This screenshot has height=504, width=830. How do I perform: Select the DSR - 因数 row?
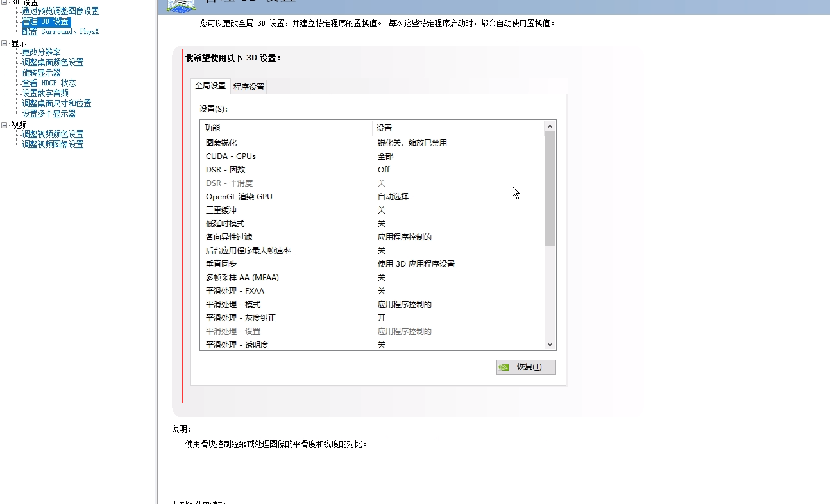coord(372,170)
